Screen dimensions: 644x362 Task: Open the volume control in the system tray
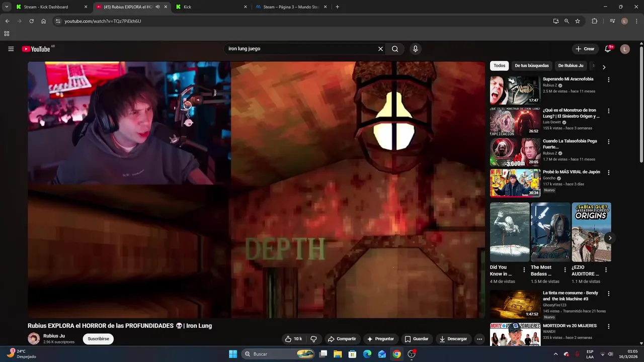(610, 354)
